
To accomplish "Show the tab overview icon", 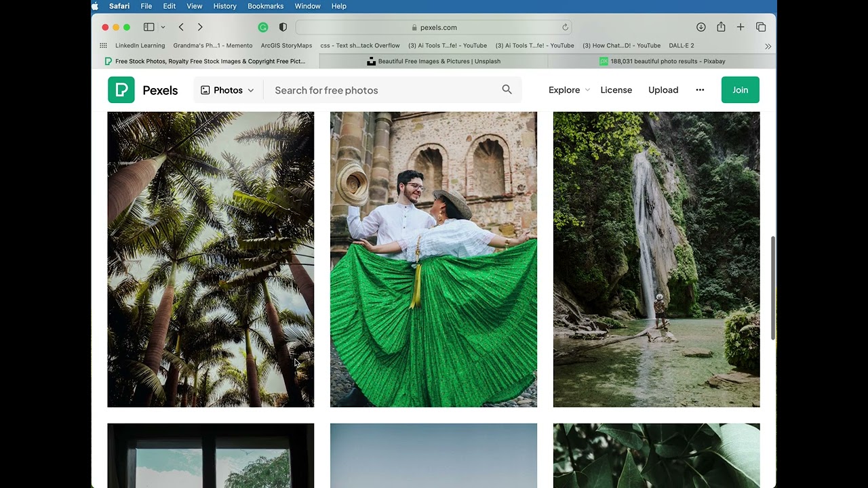I will 761,27.
